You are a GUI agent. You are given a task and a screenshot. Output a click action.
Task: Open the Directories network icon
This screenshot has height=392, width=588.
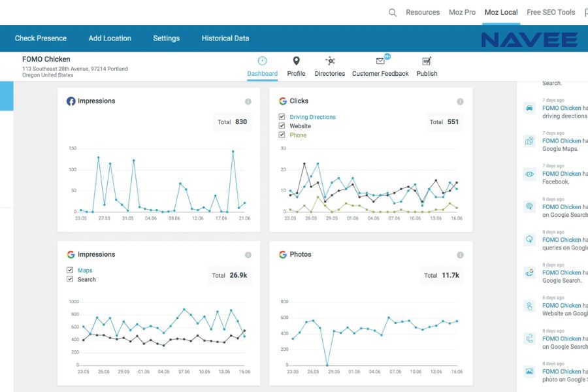click(x=330, y=61)
